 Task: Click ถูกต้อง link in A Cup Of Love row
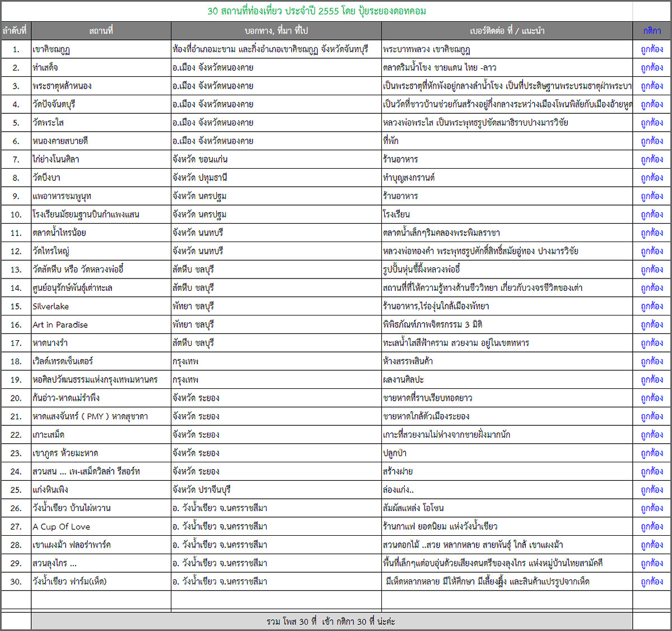tap(652, 526)
